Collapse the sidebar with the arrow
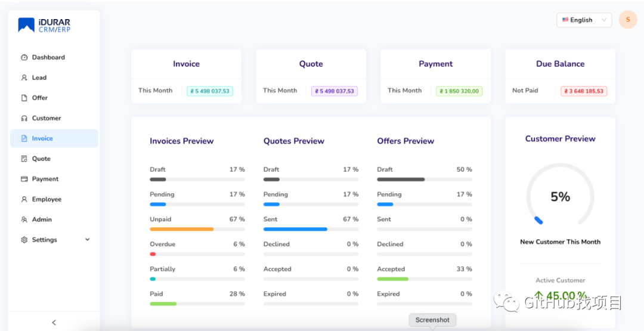This screenshot has height=331, width=644. (54, 323)
